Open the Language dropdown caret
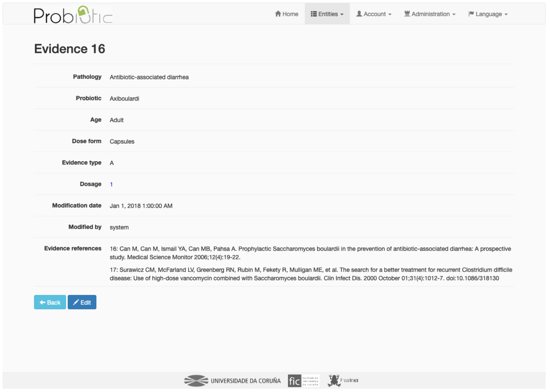This screenshot has width=550, height=392. point(506,15)
